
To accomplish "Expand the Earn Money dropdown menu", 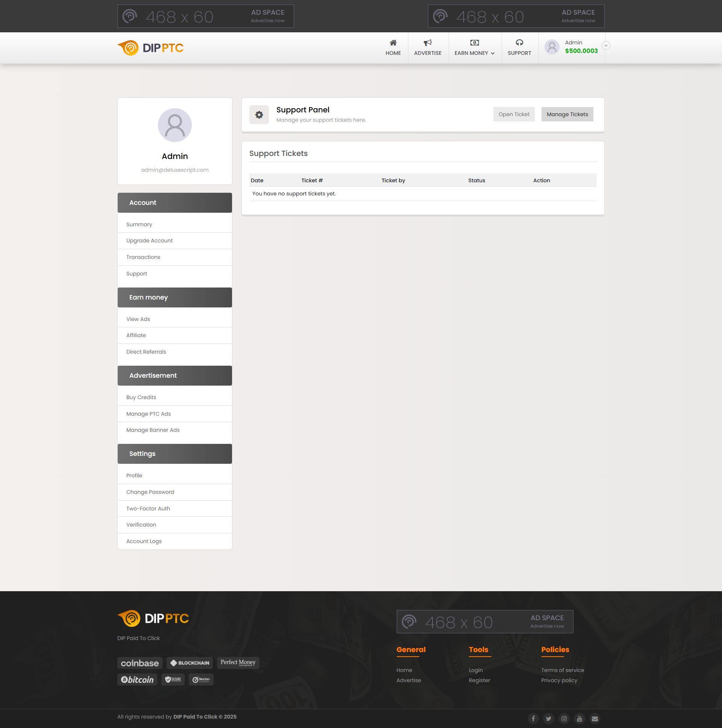I will [474, 53].
